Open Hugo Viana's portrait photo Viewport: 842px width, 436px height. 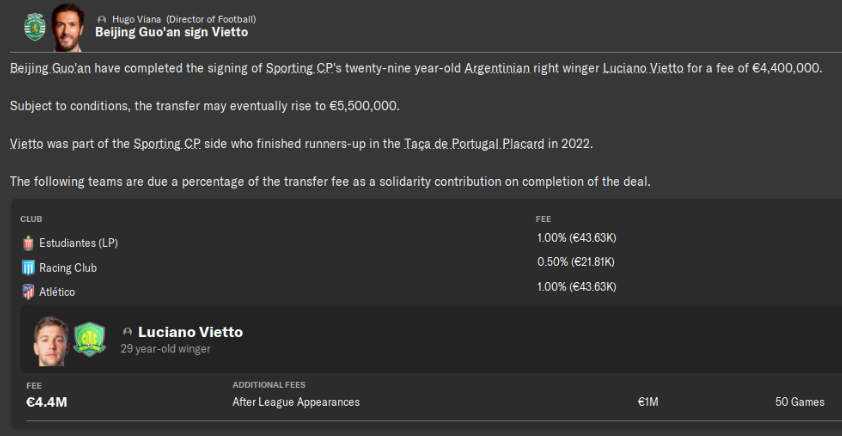pos(67,26)
